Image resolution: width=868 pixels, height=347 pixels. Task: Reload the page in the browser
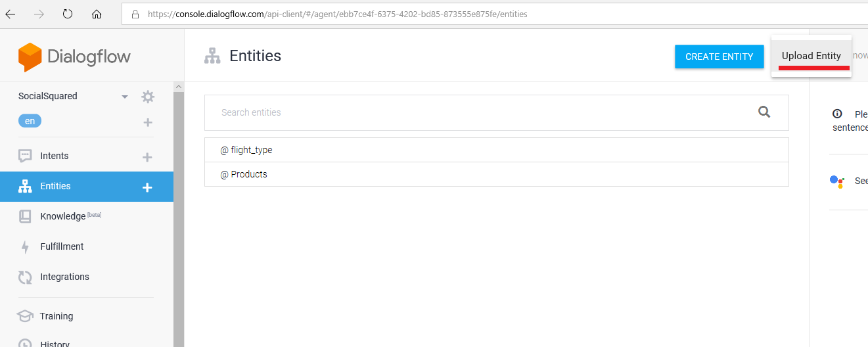(67, 14)
